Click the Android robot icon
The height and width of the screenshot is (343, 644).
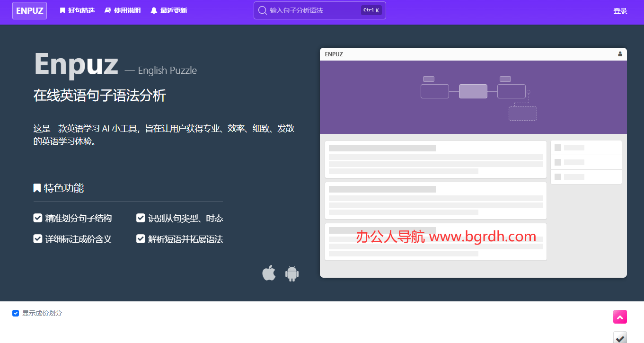point(292,273)
